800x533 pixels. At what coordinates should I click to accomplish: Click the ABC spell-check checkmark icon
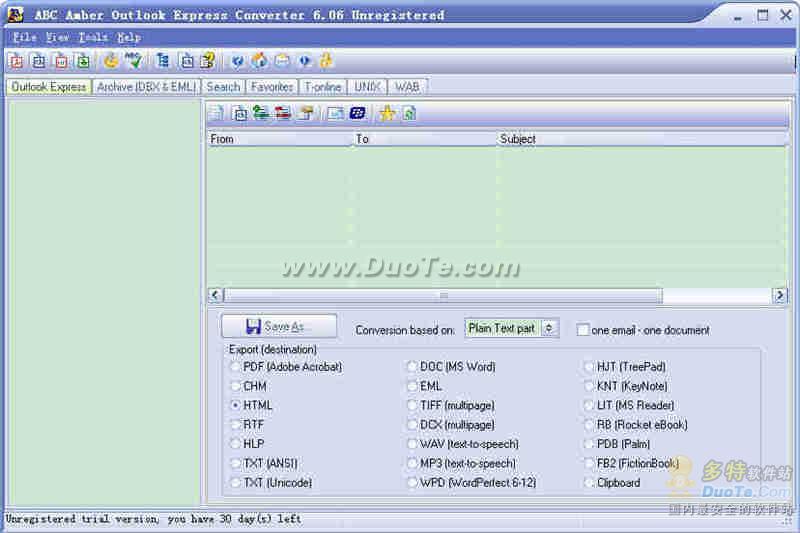pyautogui.click(x=133, y=61)
